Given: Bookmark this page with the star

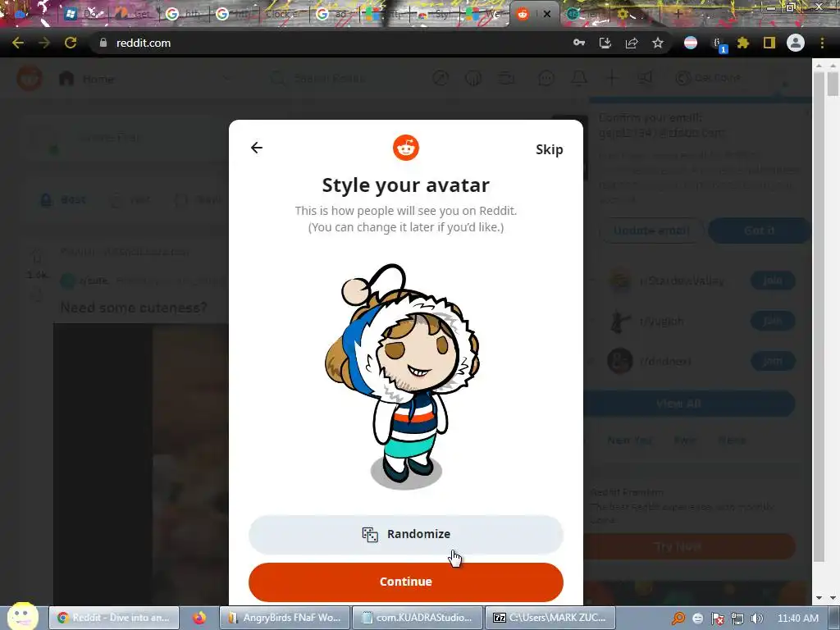Looking at the screenshot, I should tap(658, 43).
